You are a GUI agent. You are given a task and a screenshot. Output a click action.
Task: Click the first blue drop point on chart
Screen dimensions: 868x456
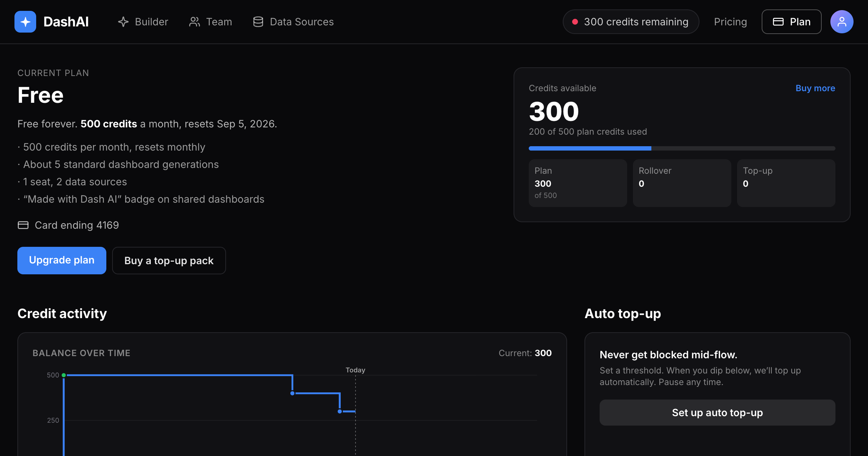tap(292, 393)
